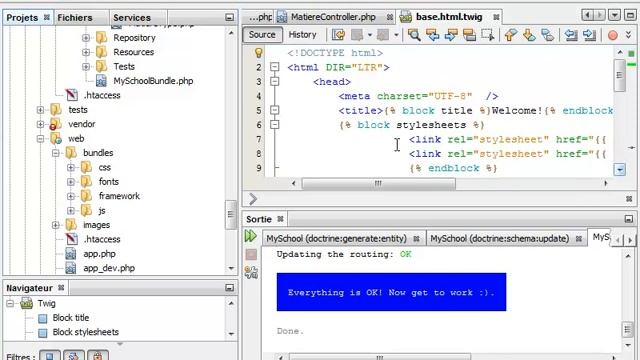Image resolution: width=640 pixels, height=360 pixels.
Task: Click the app.php file icon
Action: tap(71, 254)
